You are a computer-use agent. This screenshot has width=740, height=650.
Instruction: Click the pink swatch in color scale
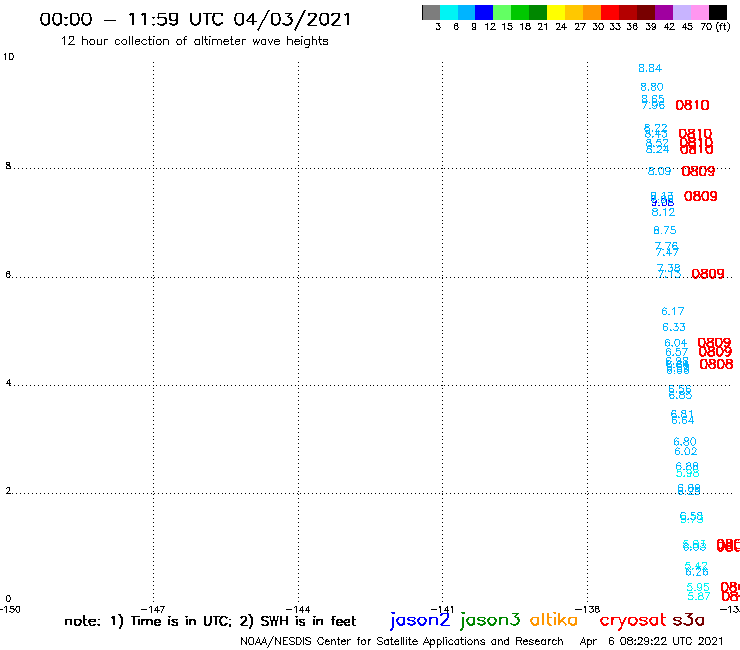coord(700,12)
